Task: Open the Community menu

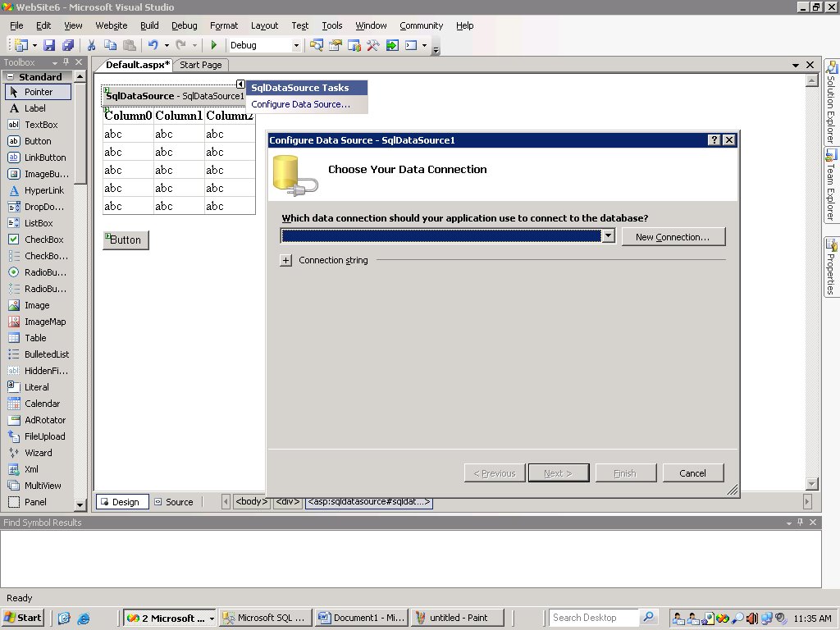Action: (421, 25)
